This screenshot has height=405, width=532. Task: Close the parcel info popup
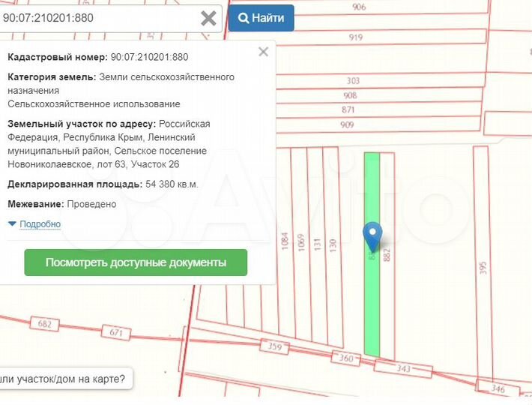coord(263,52)
